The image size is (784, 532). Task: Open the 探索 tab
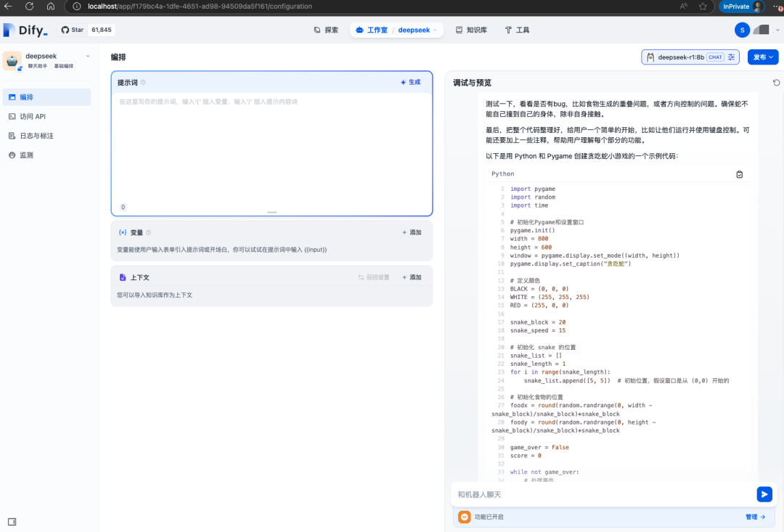[x=326, y=30]
